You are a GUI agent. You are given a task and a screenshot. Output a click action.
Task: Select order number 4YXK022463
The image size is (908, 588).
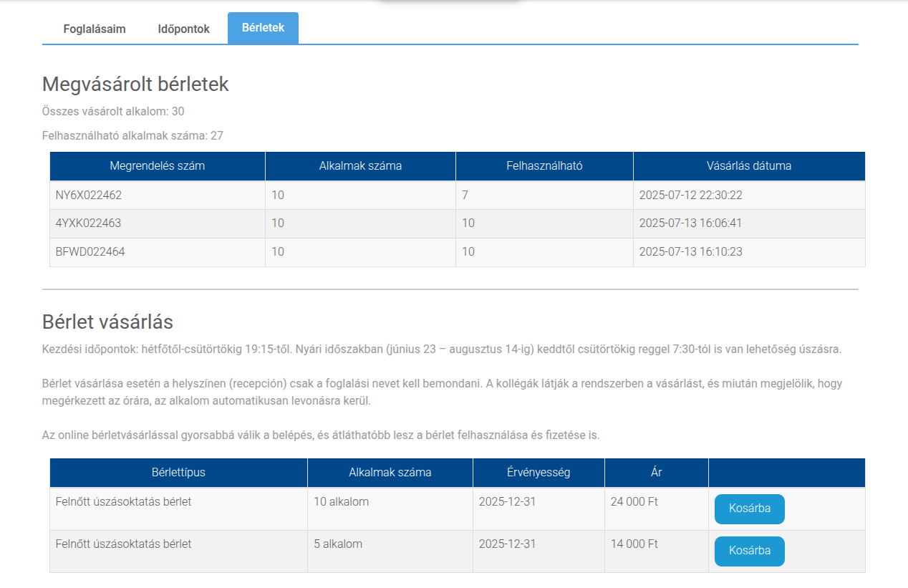pos(88,223)
